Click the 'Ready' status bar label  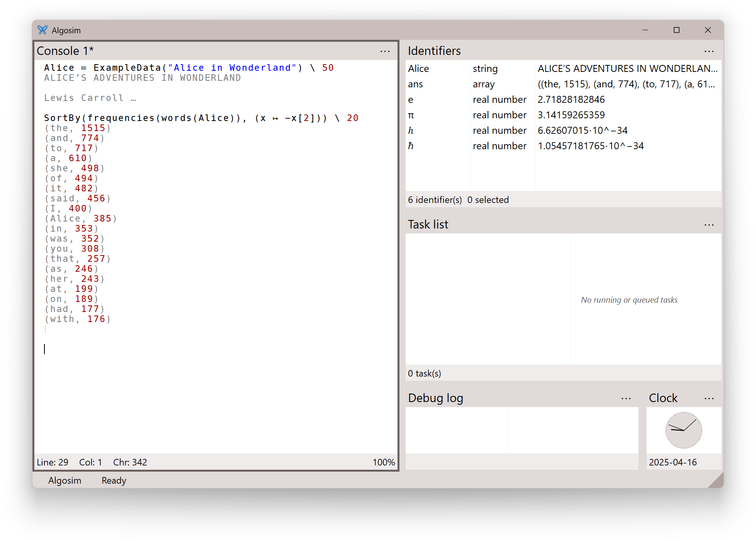coord(114,481)
